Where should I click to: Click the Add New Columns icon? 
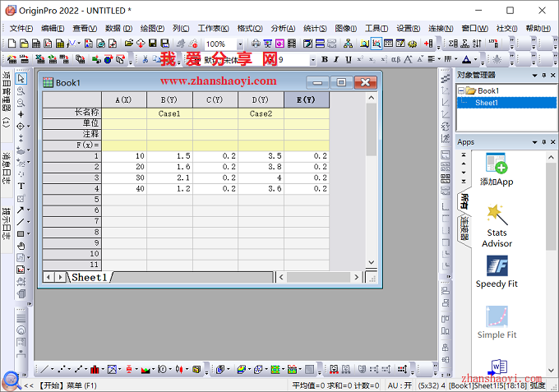coord(428,44)
